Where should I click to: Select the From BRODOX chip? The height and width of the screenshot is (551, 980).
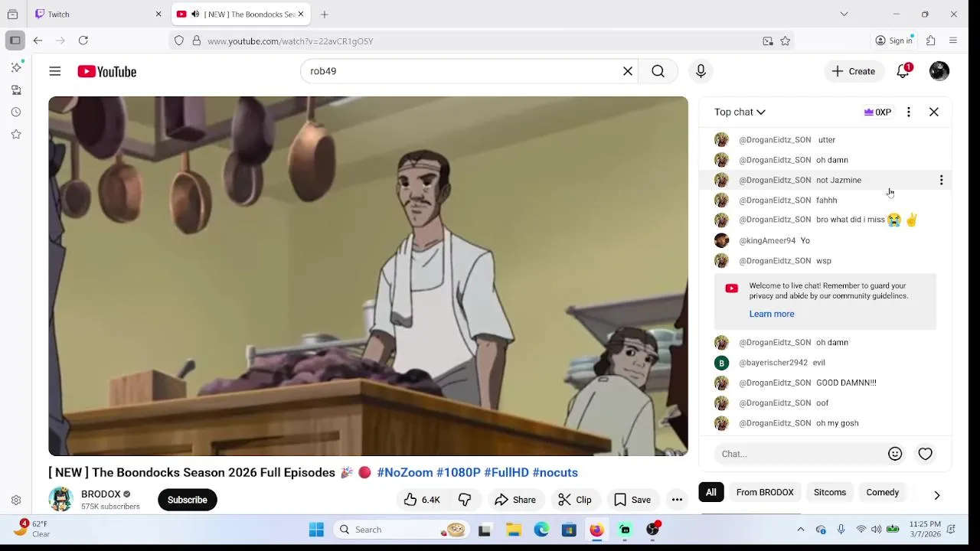[x=764, y=492]
